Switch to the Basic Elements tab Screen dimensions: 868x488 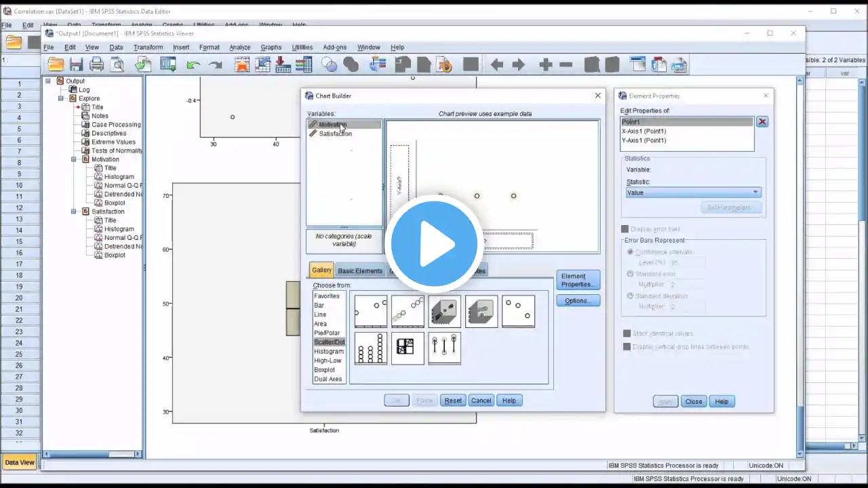tap(360, 271)
